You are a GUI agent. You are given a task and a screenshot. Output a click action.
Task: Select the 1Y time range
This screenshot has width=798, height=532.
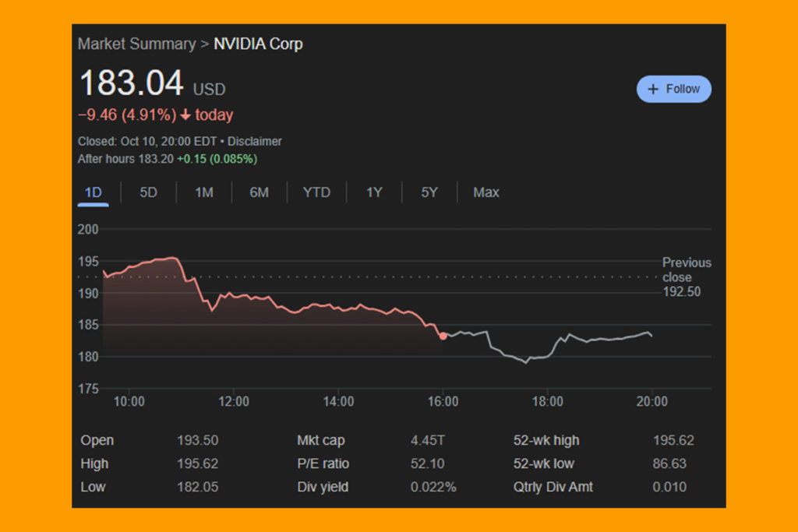(x=373, y=192)
